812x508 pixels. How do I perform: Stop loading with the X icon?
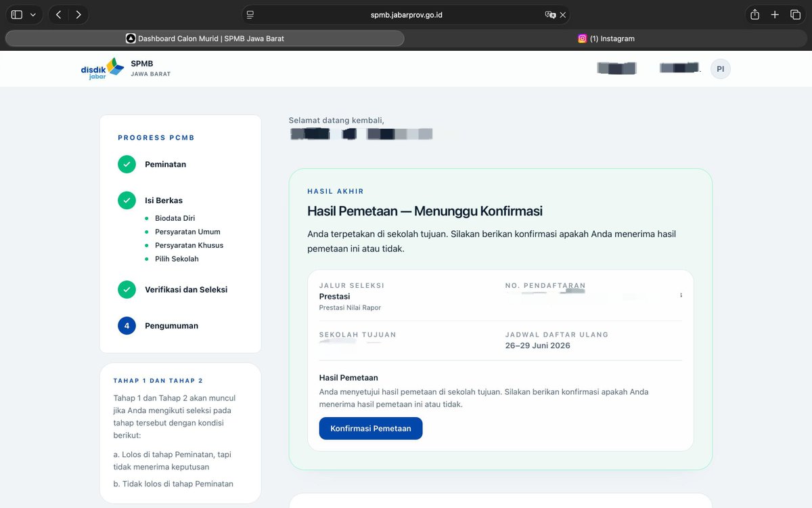click(563, 14)
